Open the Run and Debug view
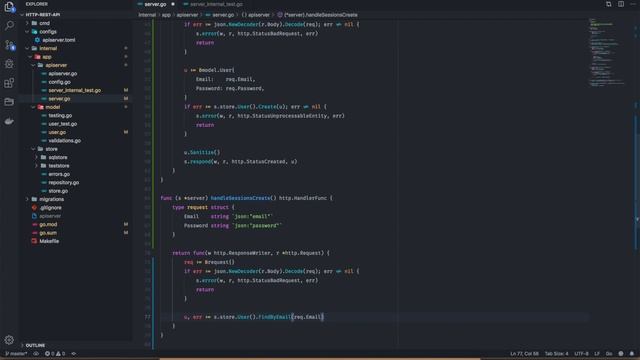 pos(9,64)
